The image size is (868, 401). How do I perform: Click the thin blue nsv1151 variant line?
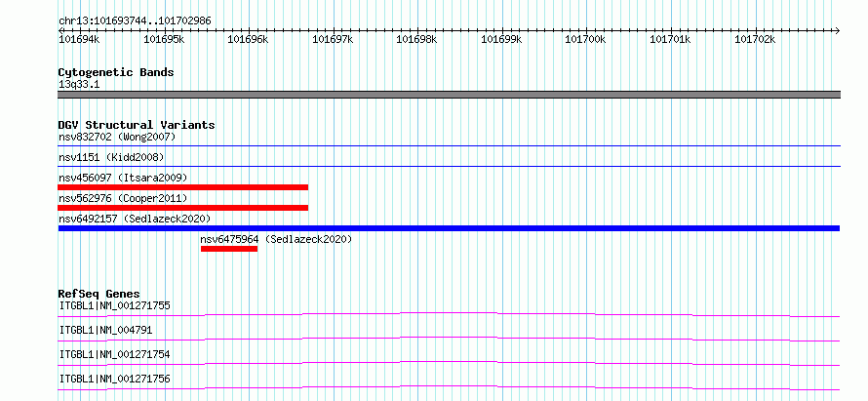click(449, 166)
